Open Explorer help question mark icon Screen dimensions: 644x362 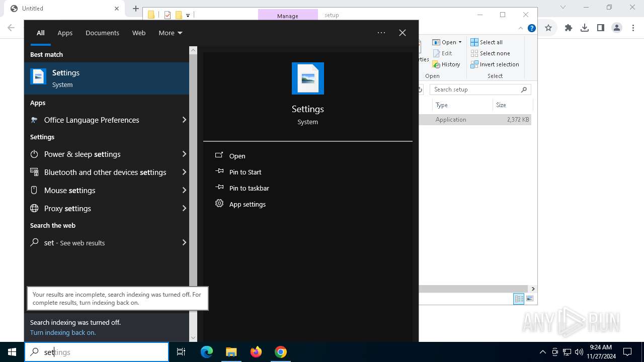point(531,28)
